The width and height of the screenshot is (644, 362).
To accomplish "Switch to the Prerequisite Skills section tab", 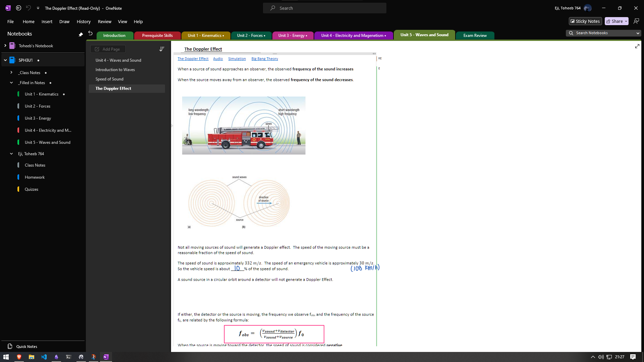I will click(x=157, y=36).
